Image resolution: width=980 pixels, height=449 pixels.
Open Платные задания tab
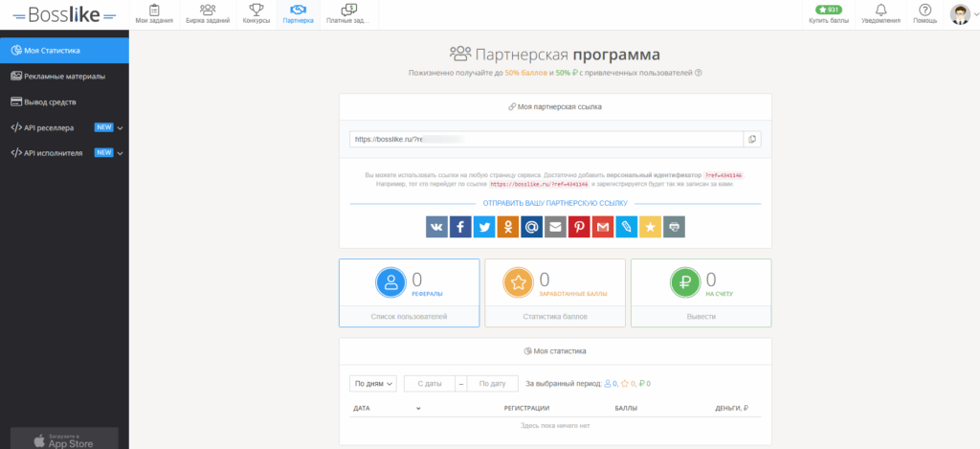[348, 14]
